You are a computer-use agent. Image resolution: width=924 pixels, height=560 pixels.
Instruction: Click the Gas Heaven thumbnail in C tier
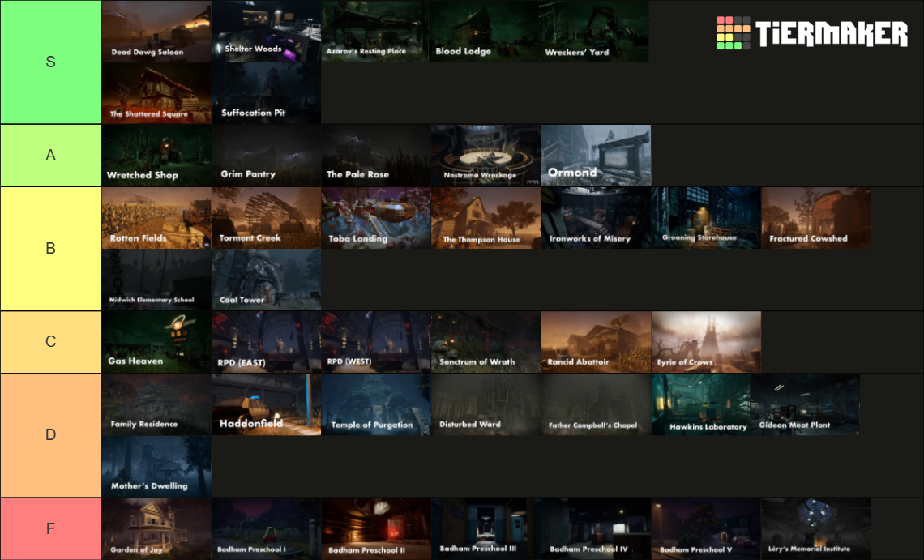pyautogui.click(x=156, y=342)
